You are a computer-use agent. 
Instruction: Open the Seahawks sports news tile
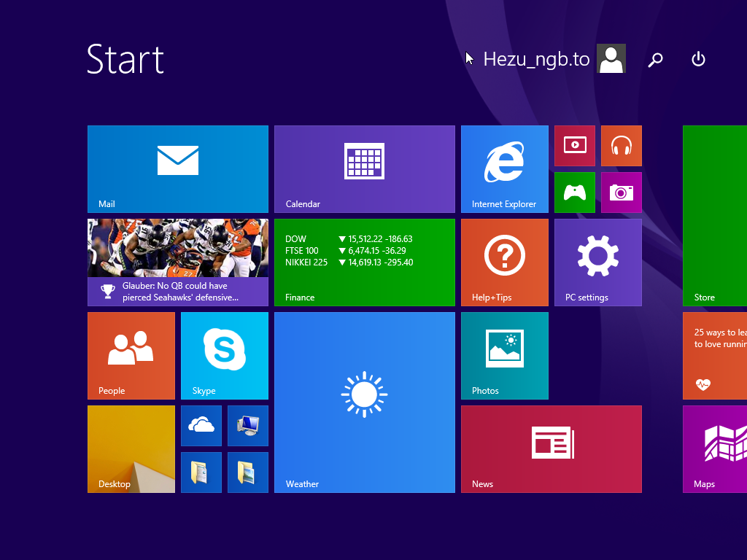tap(178, 262)
